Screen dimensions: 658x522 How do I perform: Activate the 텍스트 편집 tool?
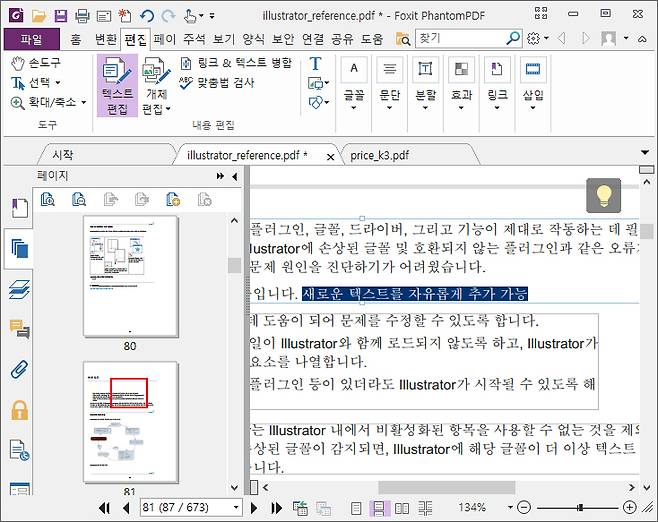coord(117,86)
